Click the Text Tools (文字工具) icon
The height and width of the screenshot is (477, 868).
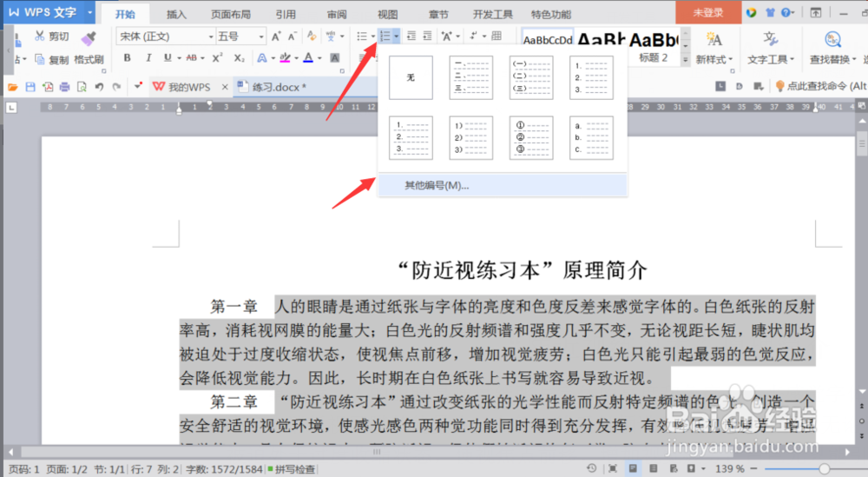[x=770, y=40]
